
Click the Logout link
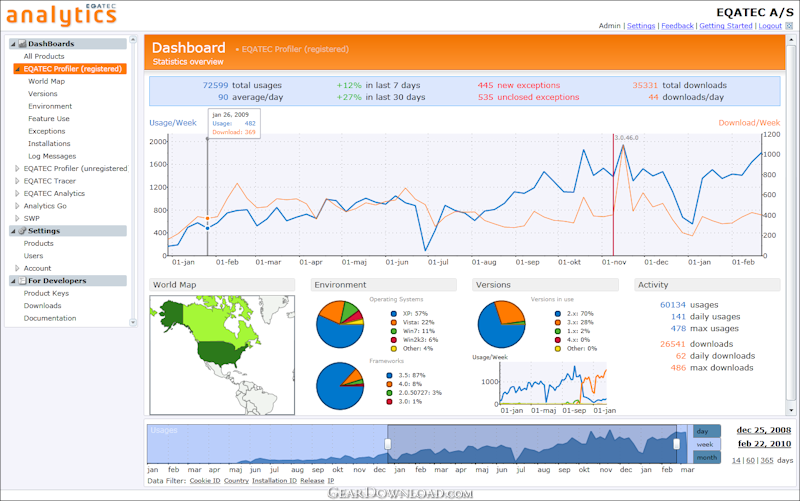pyautogui.click(x=770, y=26)
